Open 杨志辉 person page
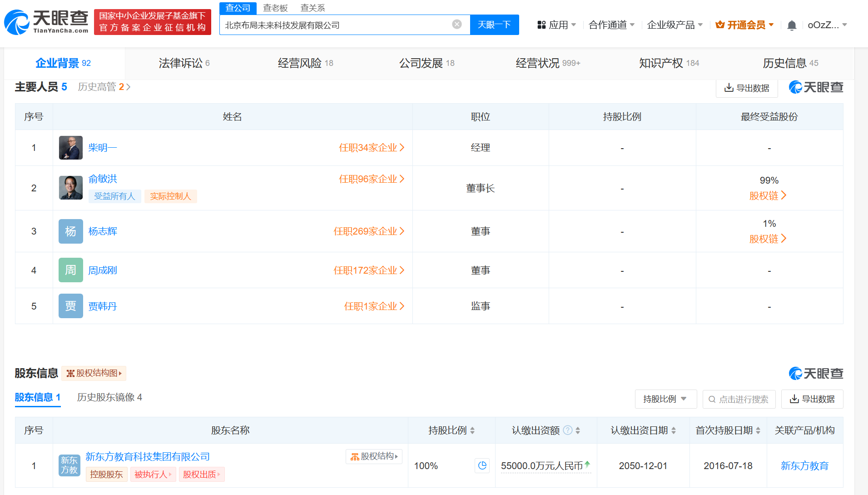868x495 pixels. click(x=103, y=231)
